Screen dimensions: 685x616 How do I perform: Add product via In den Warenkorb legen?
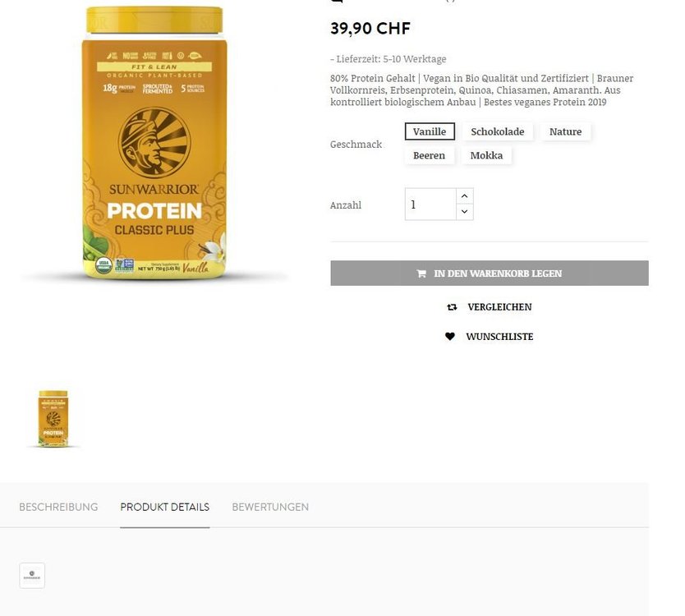click(490, 274)
